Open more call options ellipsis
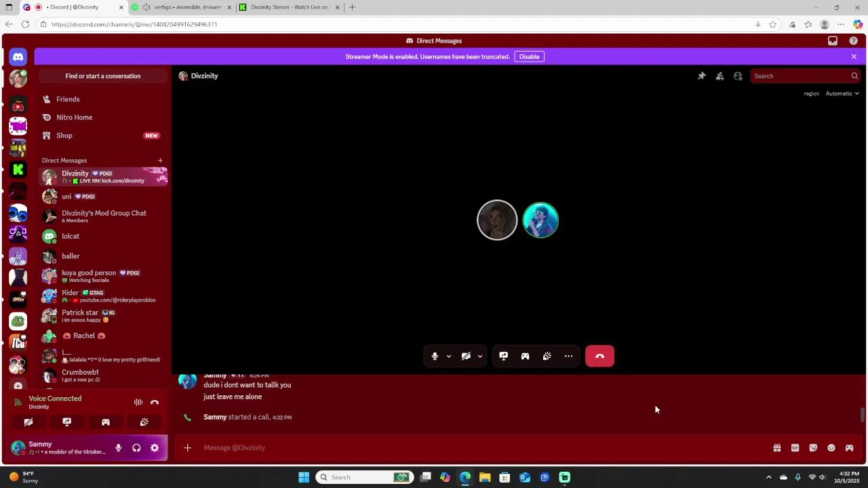The height and width of the screenshot is (488, 868). tap(568, 357)
